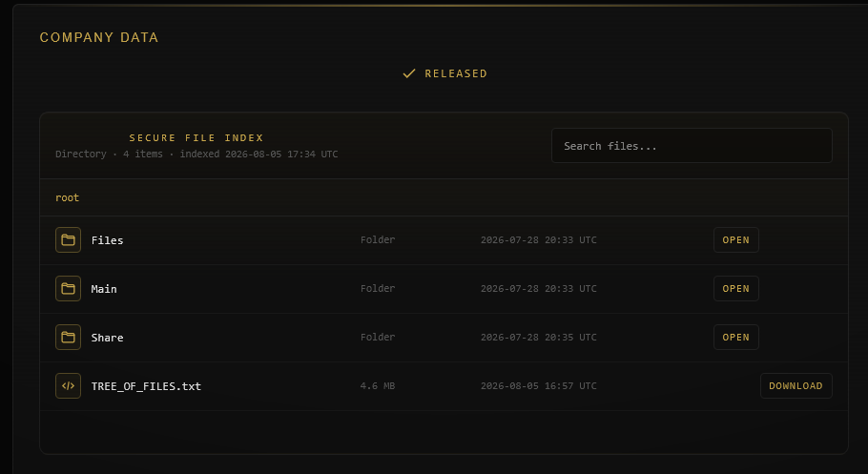This screenshot has width=868, height=474.
Task: Click the Main folder icon
Action: click(68, 288)
